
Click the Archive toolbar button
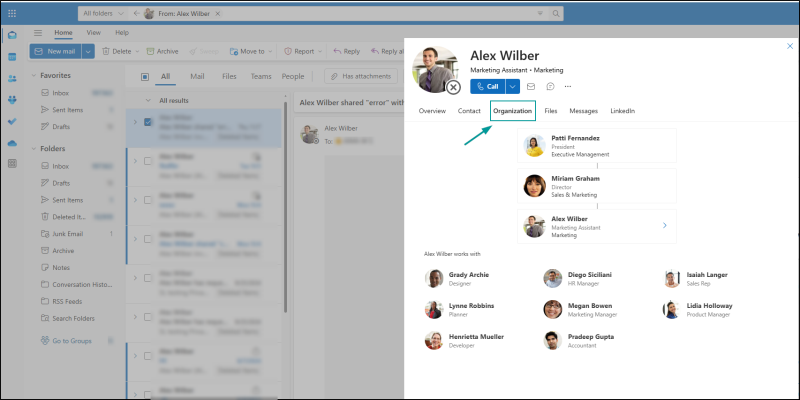[163, 51]
